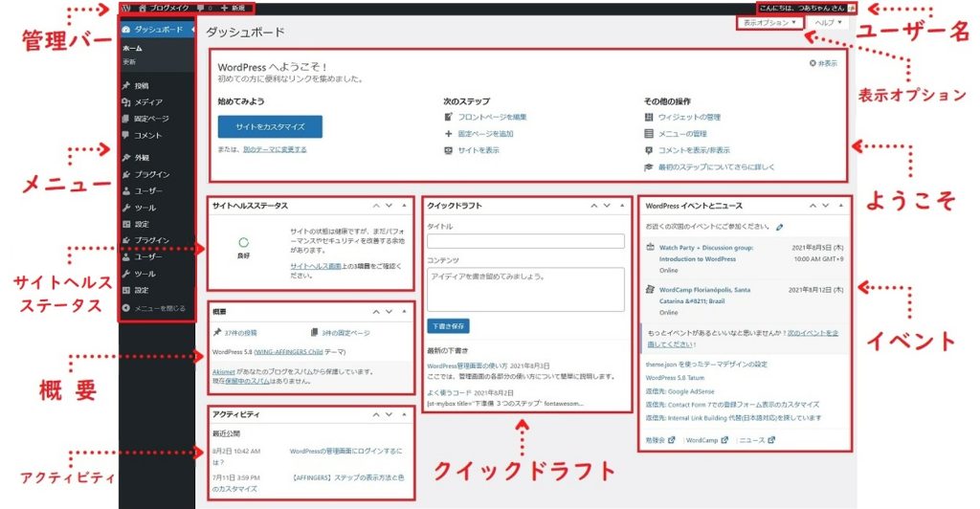This screenshot has height=509, width=980.
Task: Click the meetup icon beside Watch Party event
Action: pyautogui.click(x=650, y=247)
